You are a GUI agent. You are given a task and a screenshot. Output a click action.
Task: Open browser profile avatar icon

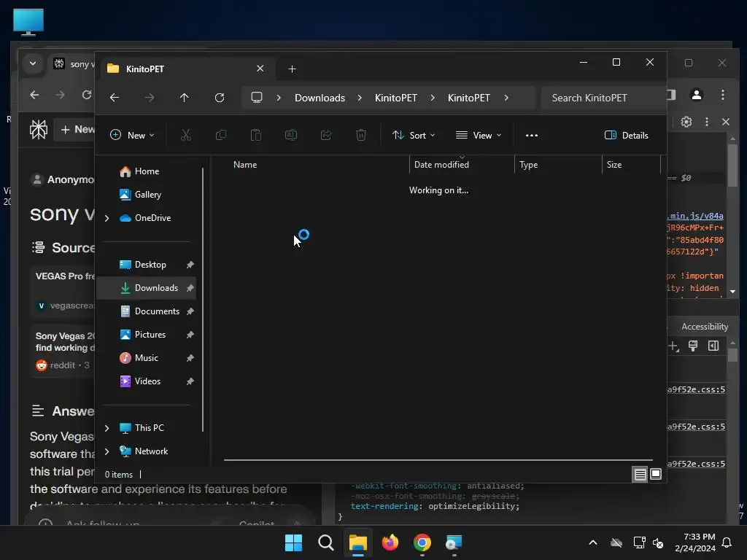click(697, 95)
